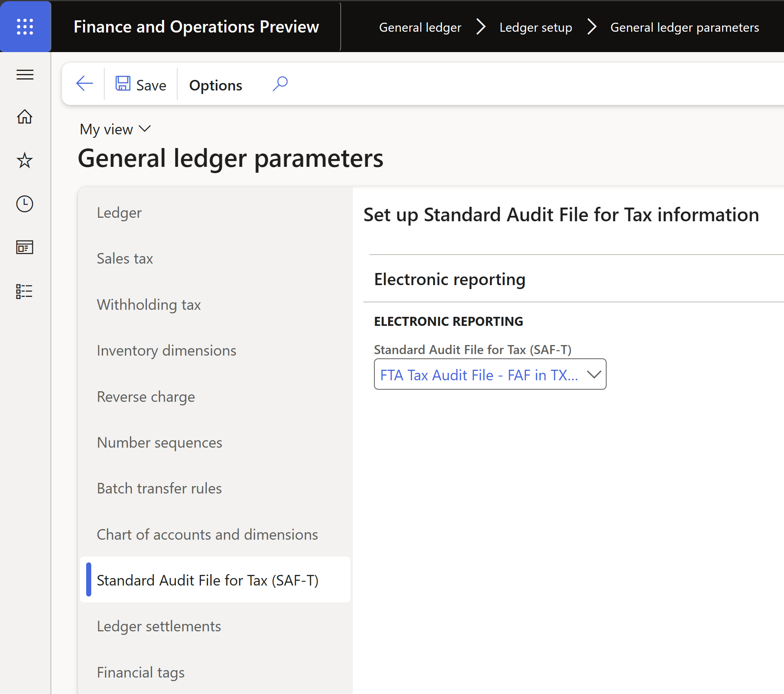The height and width of the screenshot is (694, 784).
Task: Open the SAF-T format dropdown arrow
Action: [x=594, y=375]
